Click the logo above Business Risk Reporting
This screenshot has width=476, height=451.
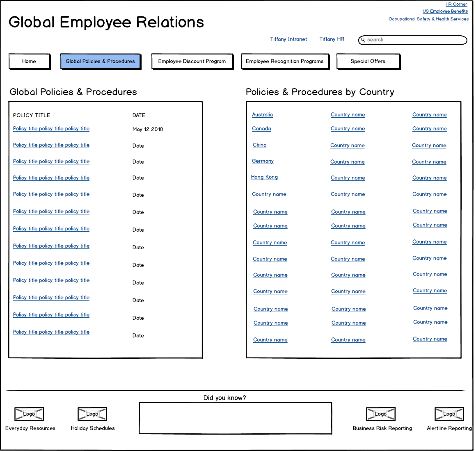click(x=381, y=414)
